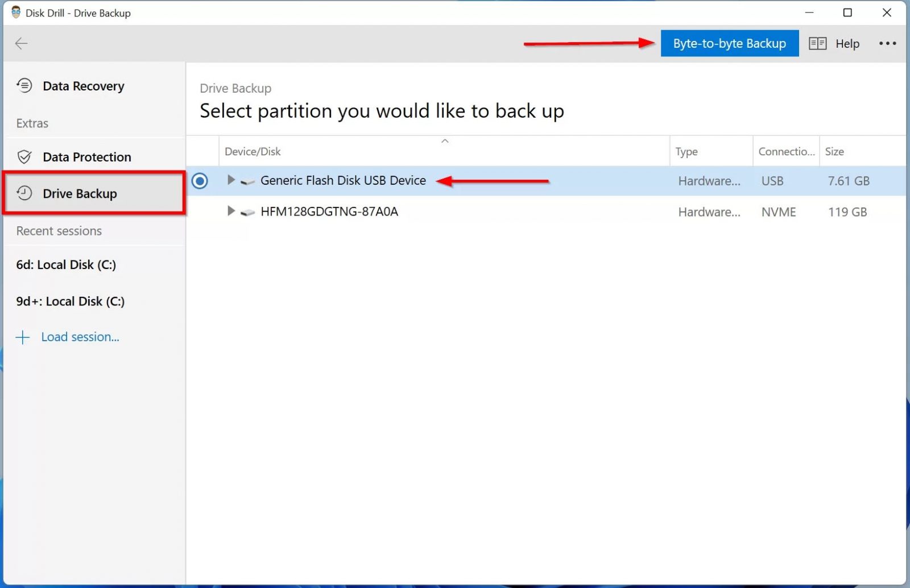Click the Data Protection shield icon
The image size is (910, 588).
[24, 157]
